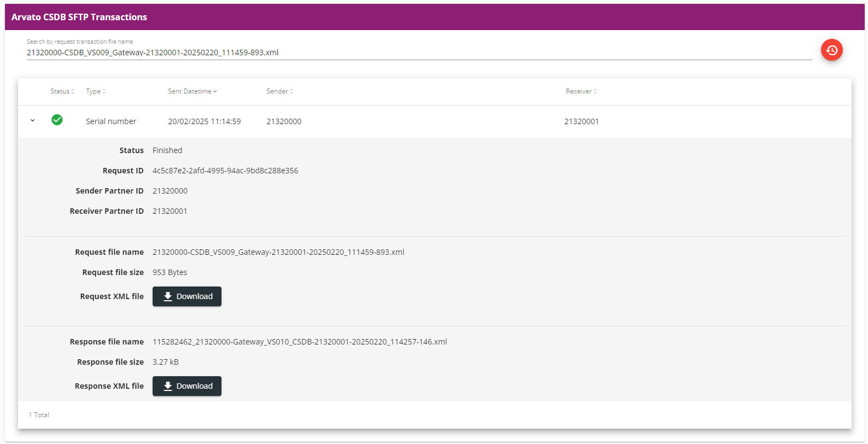Sort table by Sender column
Screen dimensions: 868x444
(x=280, y=91)
